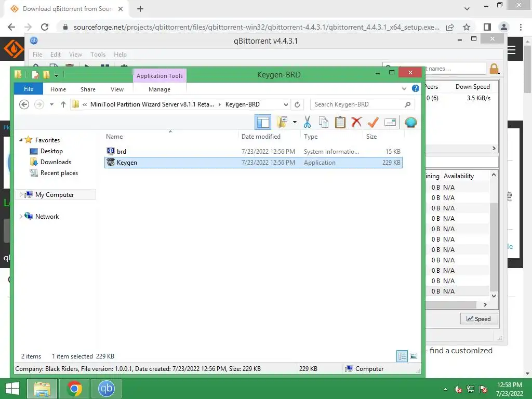Sort by the Type column header
This screenshot has width=532, height=399.
pyautogui.click(x=311, y=137)
